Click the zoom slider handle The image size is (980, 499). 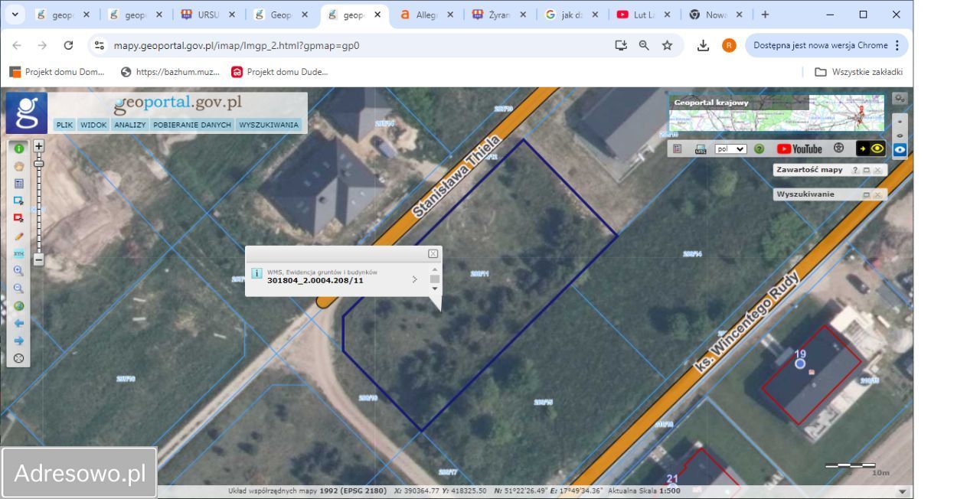39,163
